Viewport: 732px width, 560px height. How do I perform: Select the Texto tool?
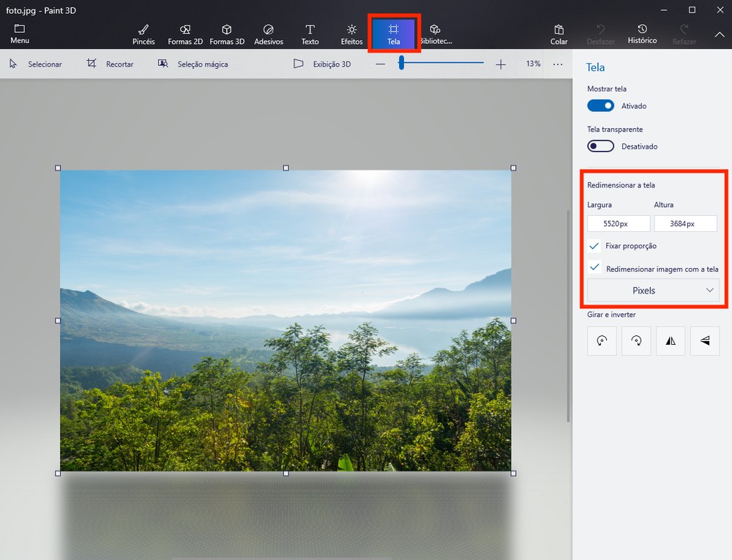tap(310, 33)
